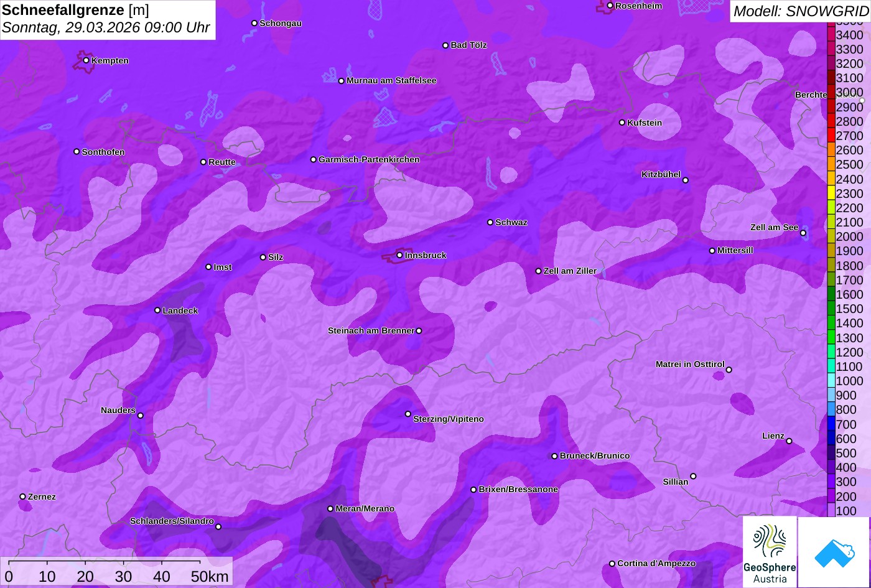The width and height of the screenshot is (871, 588).
Task: Click the Schlanders/Silandro label
Action: 172,521
